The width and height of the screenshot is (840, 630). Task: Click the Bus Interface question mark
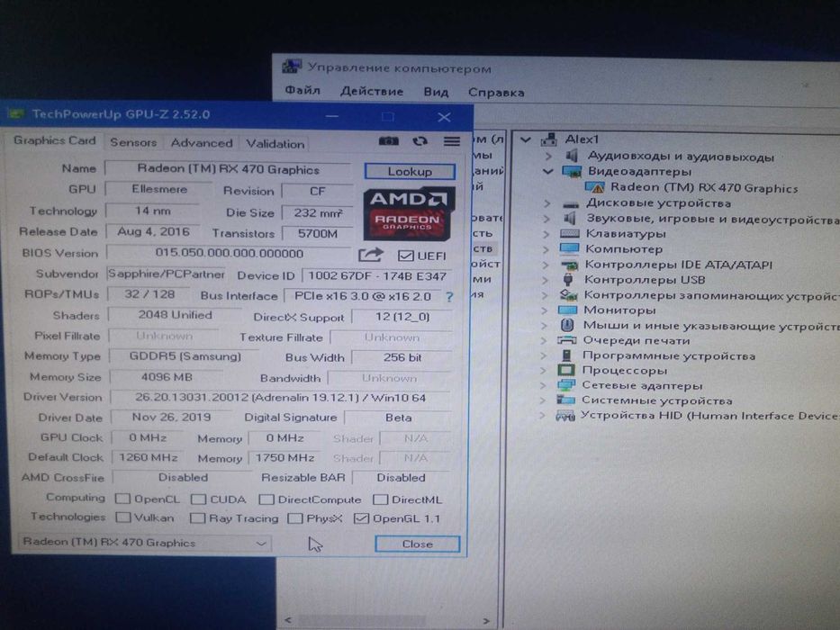[x=449, y=297]
